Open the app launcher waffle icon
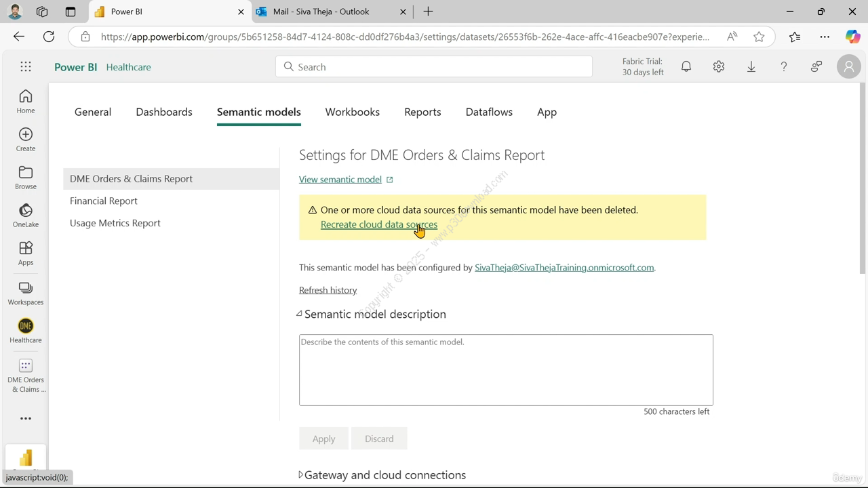The width and height of the screenshot is (868, 488). click(x=26, y=66)
